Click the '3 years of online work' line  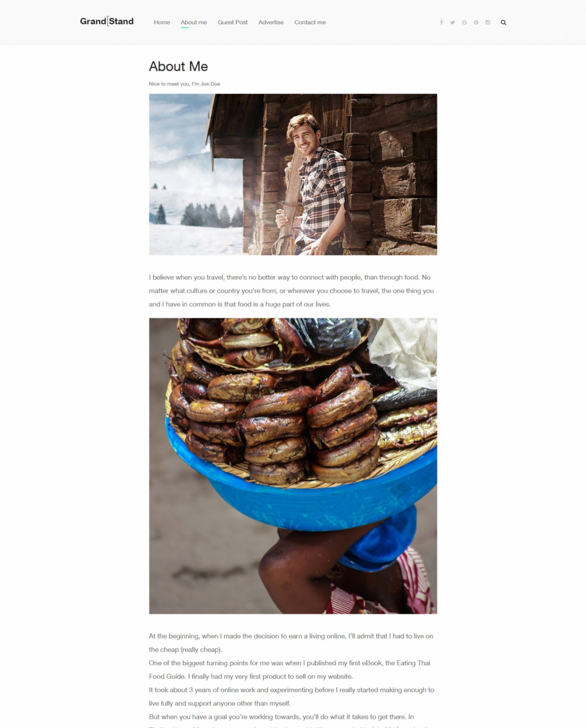[292, 696]
